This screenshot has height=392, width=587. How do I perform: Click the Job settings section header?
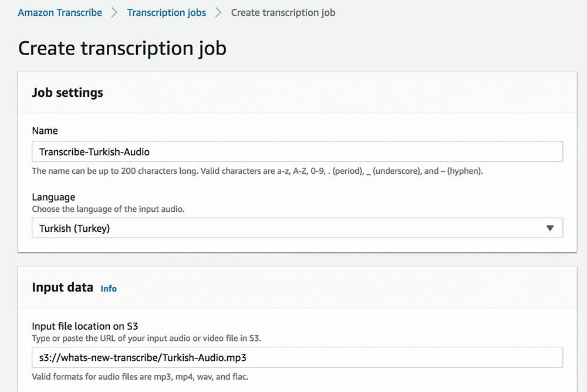68,93
